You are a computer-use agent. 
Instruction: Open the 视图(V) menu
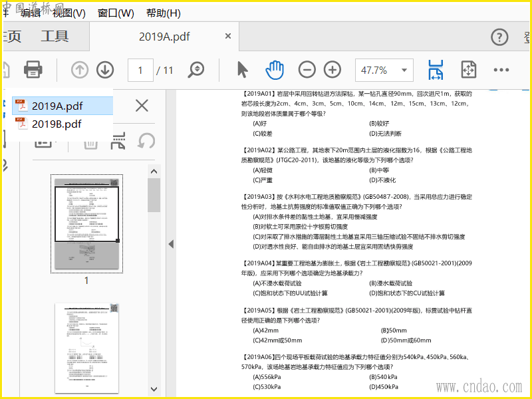pyautogui.click(x=69, y=13)
